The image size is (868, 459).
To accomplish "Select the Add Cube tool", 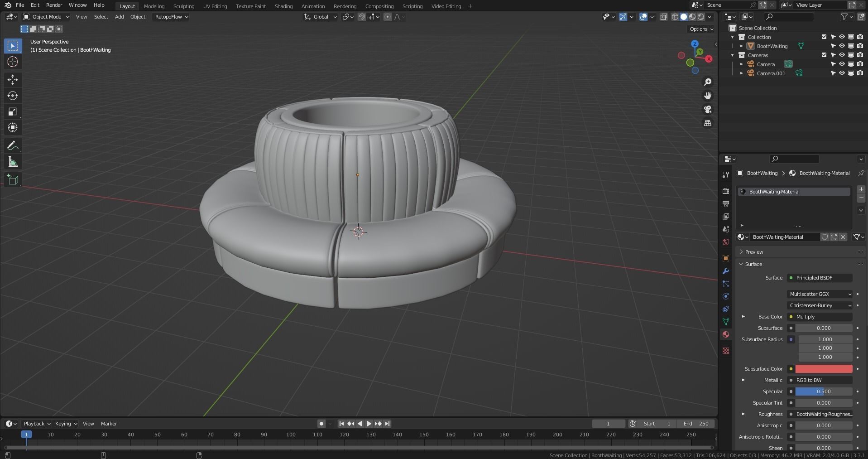I will pyautogui.click(x=13, y=179).
